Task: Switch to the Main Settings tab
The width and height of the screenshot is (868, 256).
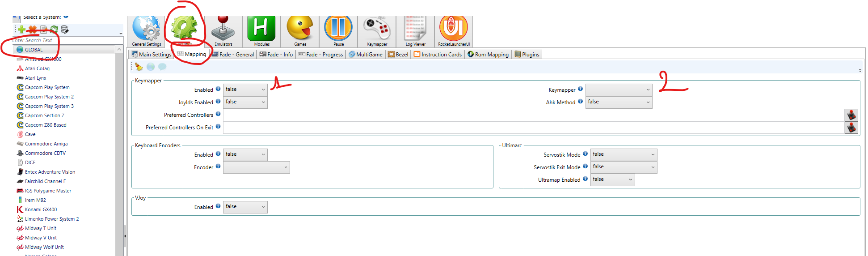Action: 152,55
